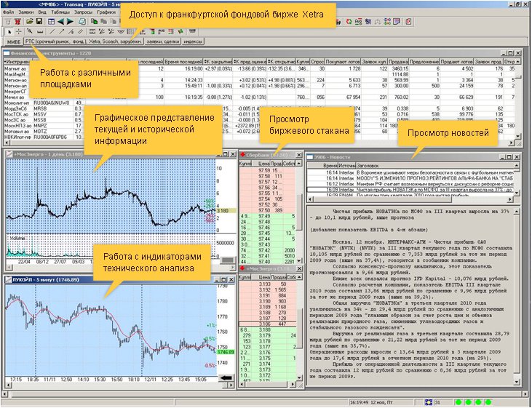
Task: Click scroll-right arrow under ЛУКОЙЛ chart
Action: click(x=231, y=385)
